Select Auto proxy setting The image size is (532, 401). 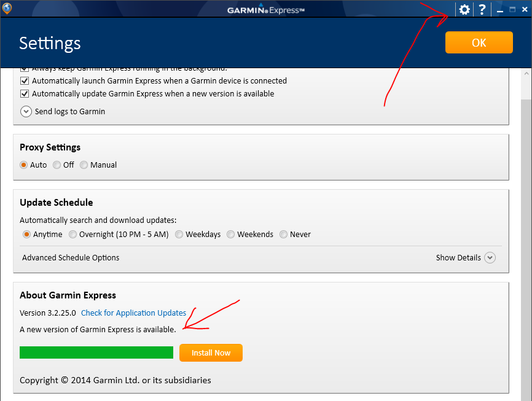point(23,165)
